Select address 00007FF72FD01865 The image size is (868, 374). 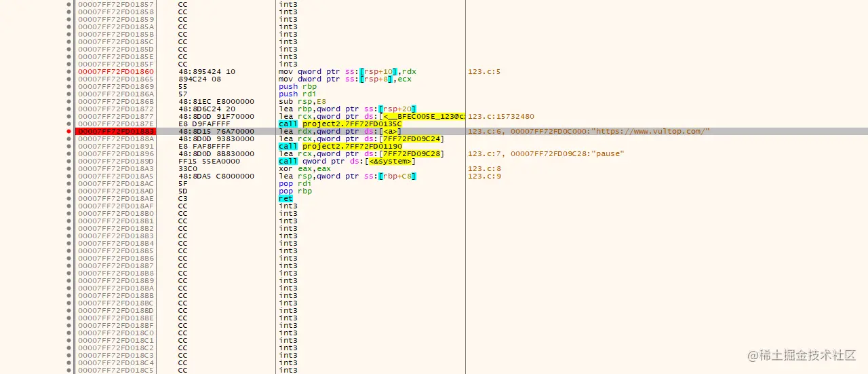[116, 79]
